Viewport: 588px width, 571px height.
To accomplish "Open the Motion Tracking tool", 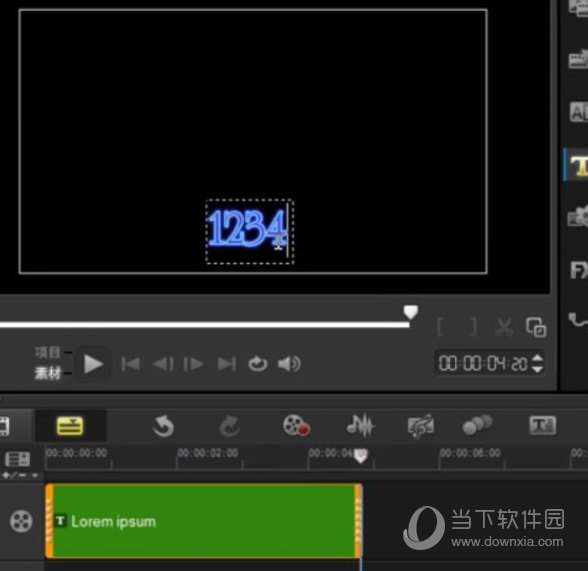I will [x=477, y=425].
